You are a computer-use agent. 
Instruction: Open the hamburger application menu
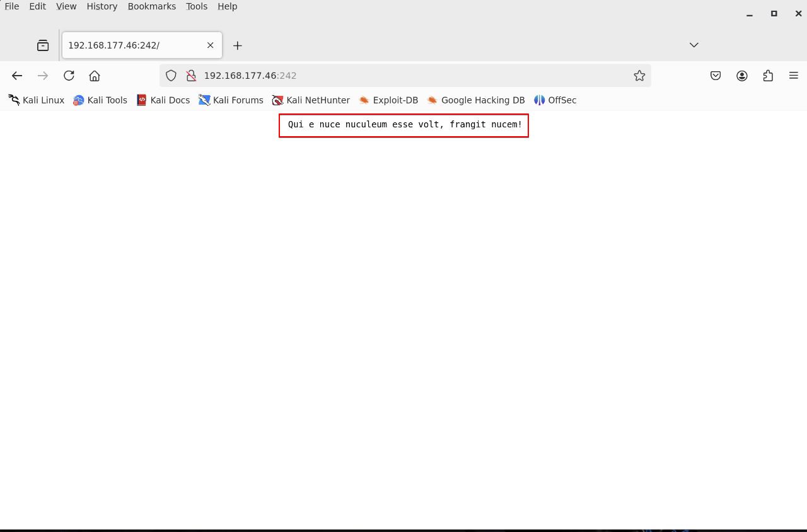pos(794,76)
